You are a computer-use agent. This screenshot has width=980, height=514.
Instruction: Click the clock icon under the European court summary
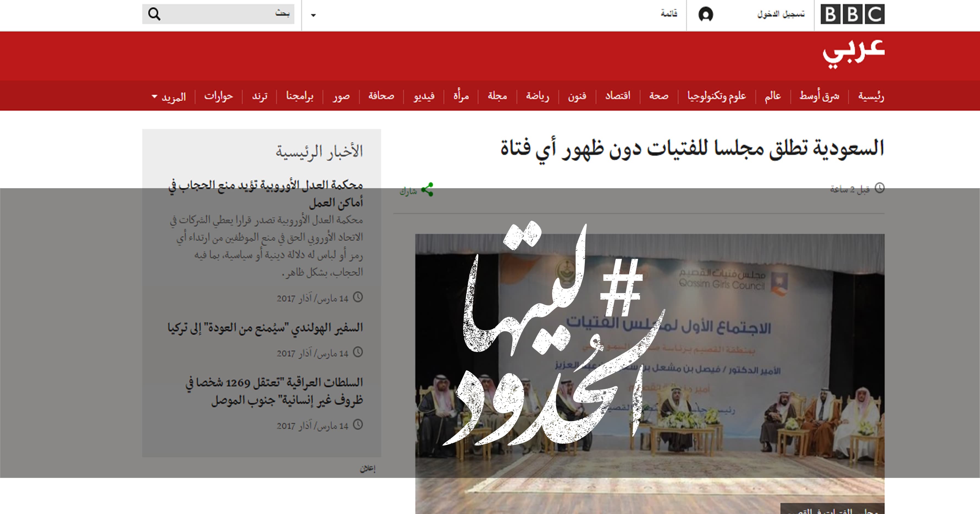(x=358, y=297)
